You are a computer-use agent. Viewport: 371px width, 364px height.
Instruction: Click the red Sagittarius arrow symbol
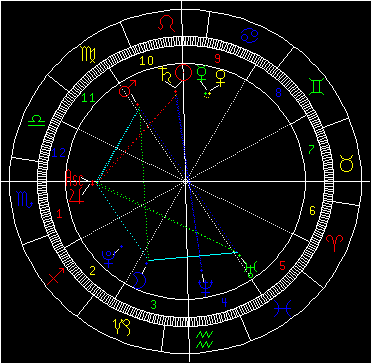coord(55,276)
